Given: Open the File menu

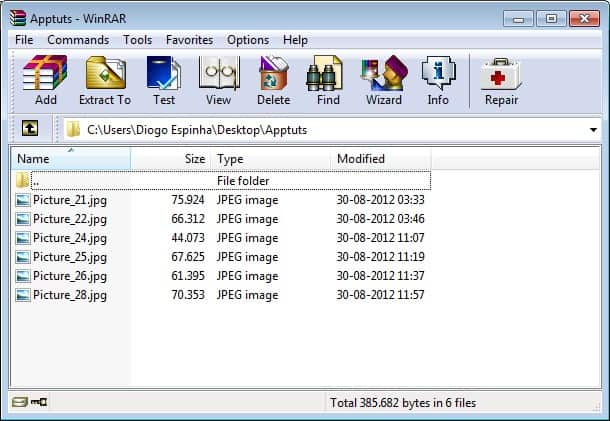Looking at the screenshot, I should tap(24, 40).
